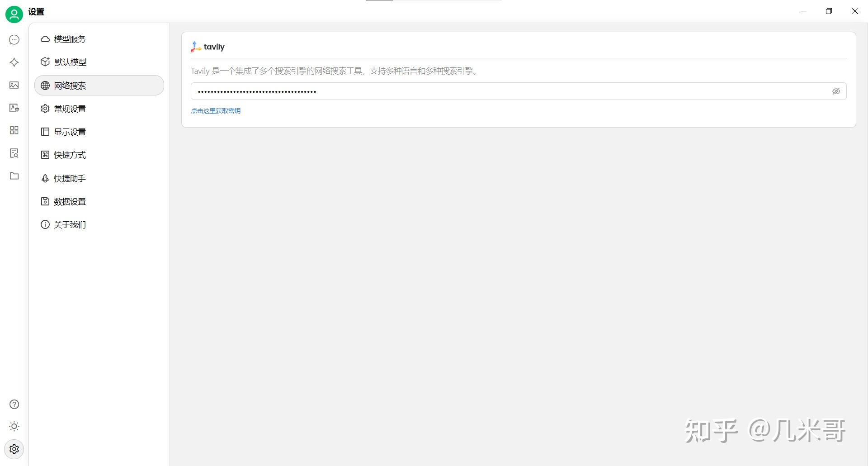Open the agents sparkle icon
The image size is (868, 466).
click(x=14, y=62)
